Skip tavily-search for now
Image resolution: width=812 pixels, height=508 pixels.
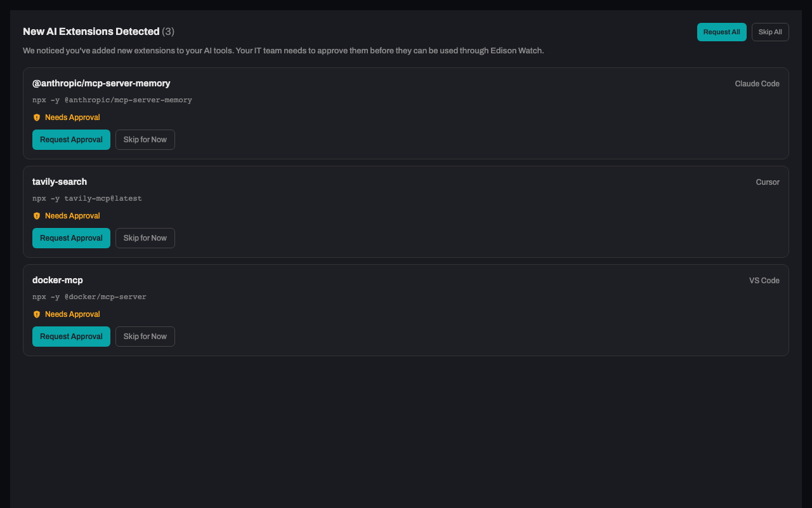coord(145,237)
